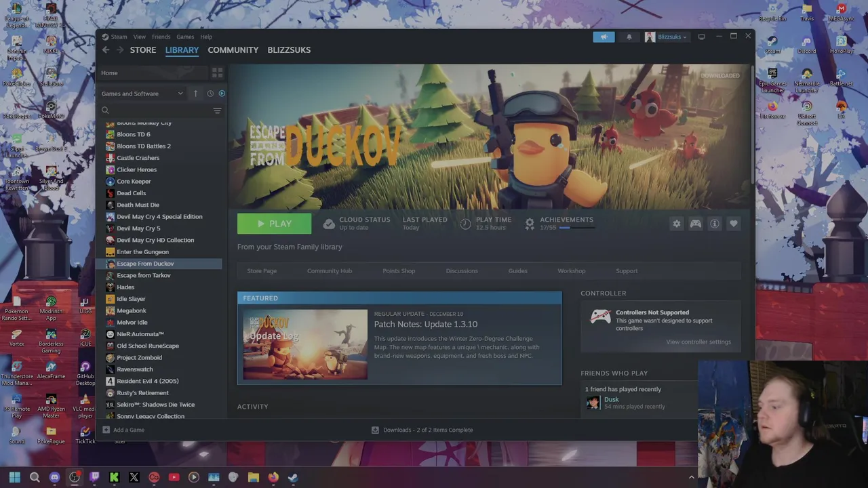Open advanced filter lines icon in search bar
This screenshot has height=488, width=868.
click(217, 110)
